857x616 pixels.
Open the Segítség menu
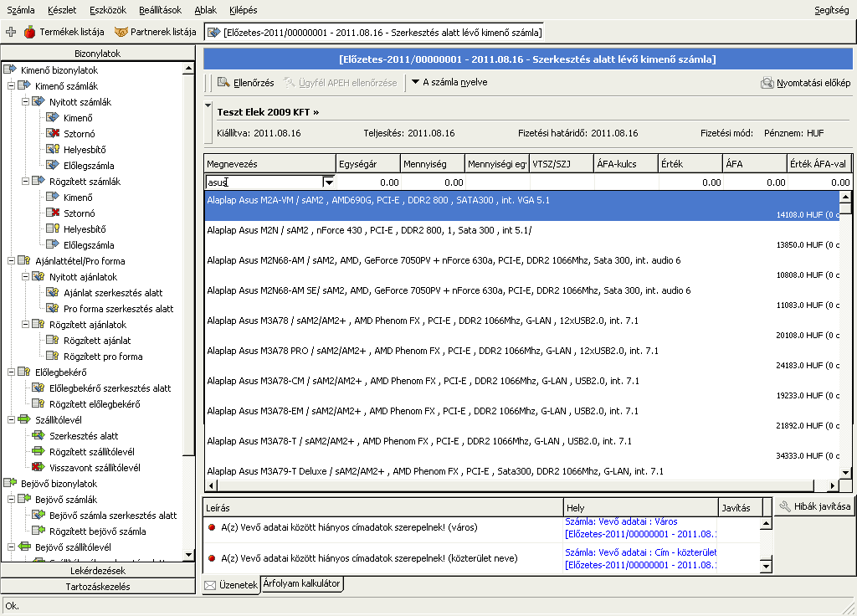831,10
